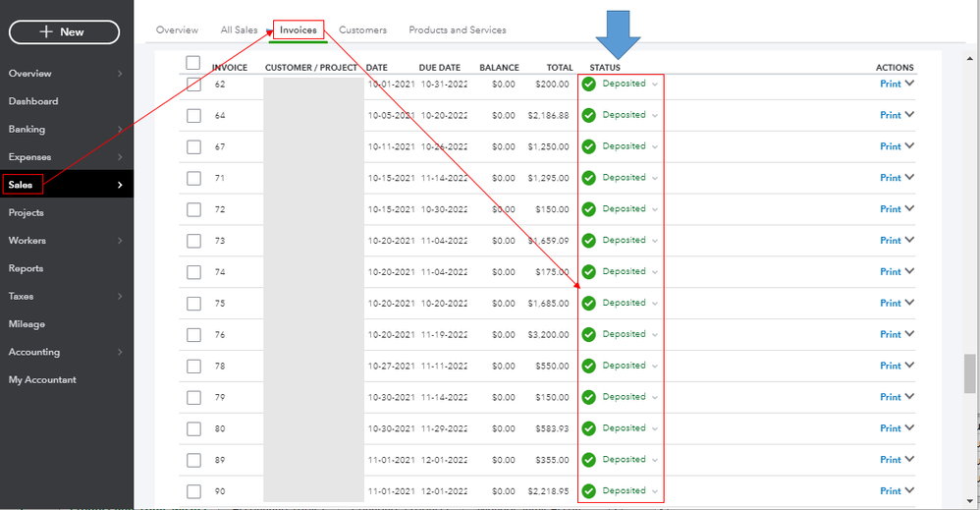Screen dimensions: 980x510
Task: Sort by the BALANCE column header
Action: (499, 68)
